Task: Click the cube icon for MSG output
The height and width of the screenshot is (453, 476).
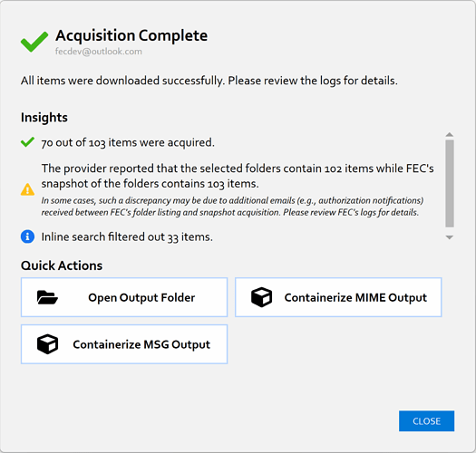Action: click(47, 344)
